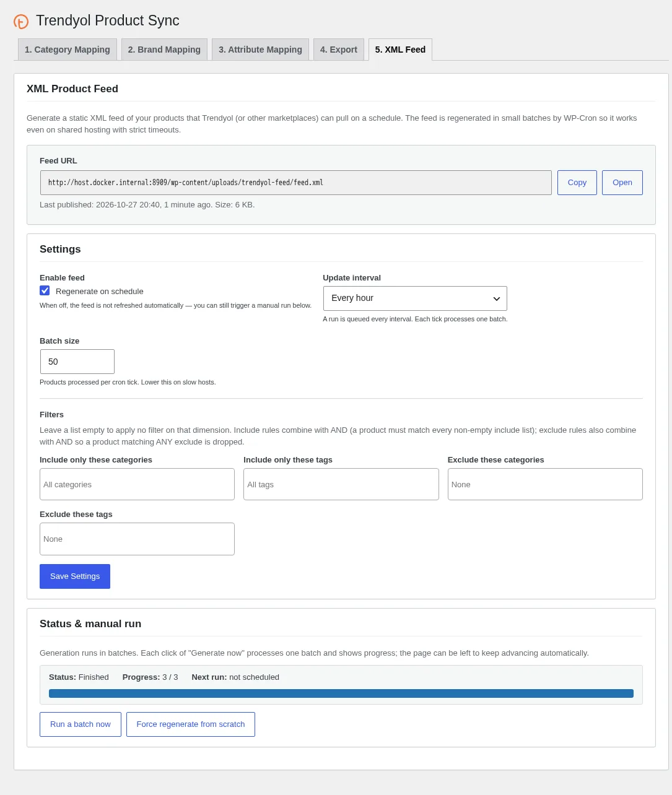
Task: Open the feed URL
Action: (622, 183)
